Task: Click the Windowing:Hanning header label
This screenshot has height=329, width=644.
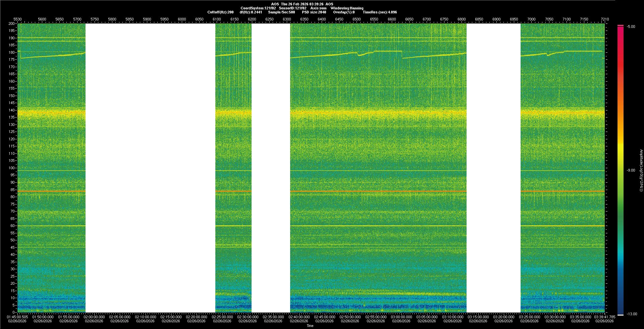Action: pyautogui.click(x=347, y=8)
